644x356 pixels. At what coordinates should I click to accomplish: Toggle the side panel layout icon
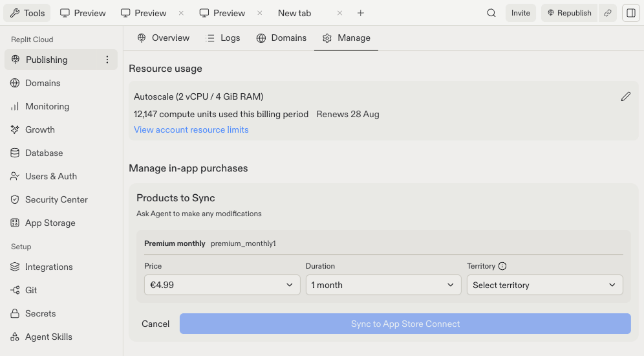point(631,13)
